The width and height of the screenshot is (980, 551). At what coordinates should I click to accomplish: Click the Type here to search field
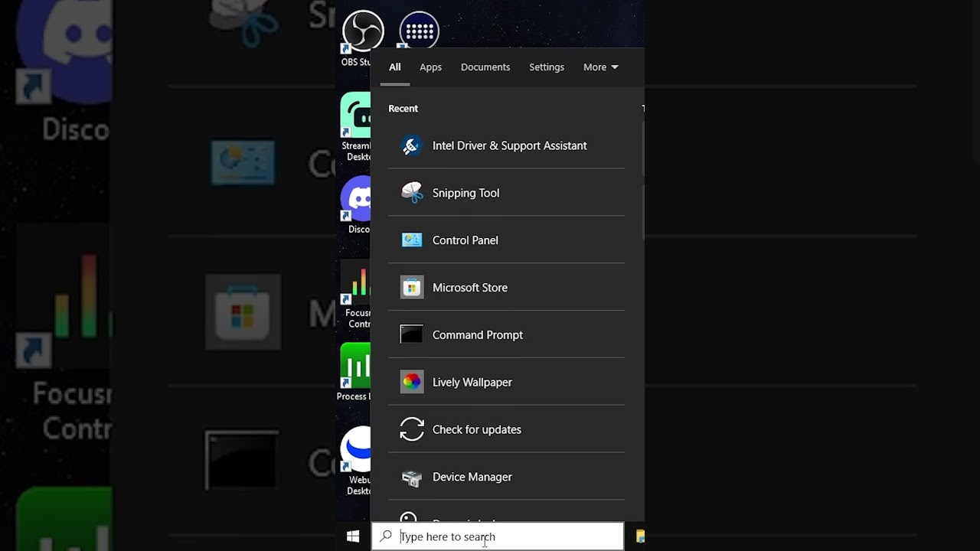(x=498, y=536)
